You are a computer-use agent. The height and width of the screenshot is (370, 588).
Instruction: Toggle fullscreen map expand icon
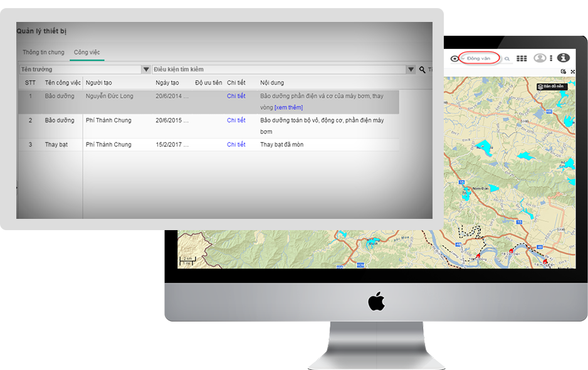tap(572, 71)
